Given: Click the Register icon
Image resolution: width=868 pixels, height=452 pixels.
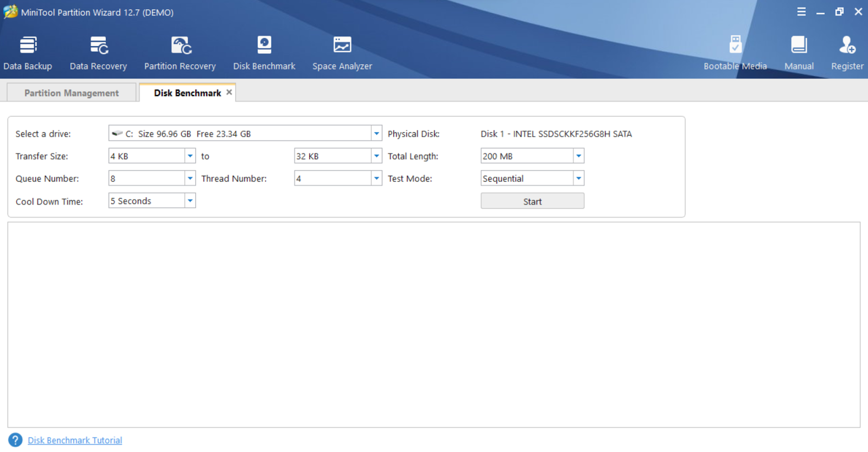Looking at the screenshot, I should (847, 53).
